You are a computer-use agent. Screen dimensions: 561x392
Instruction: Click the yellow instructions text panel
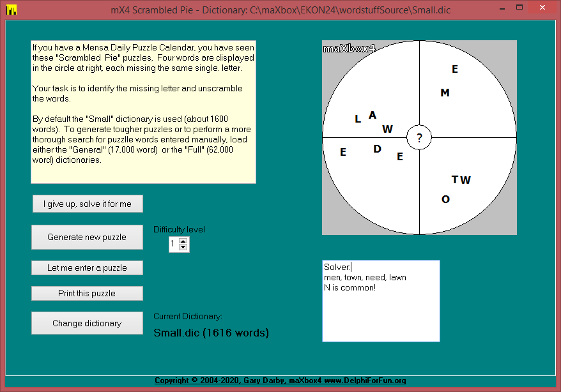point(143,112)
